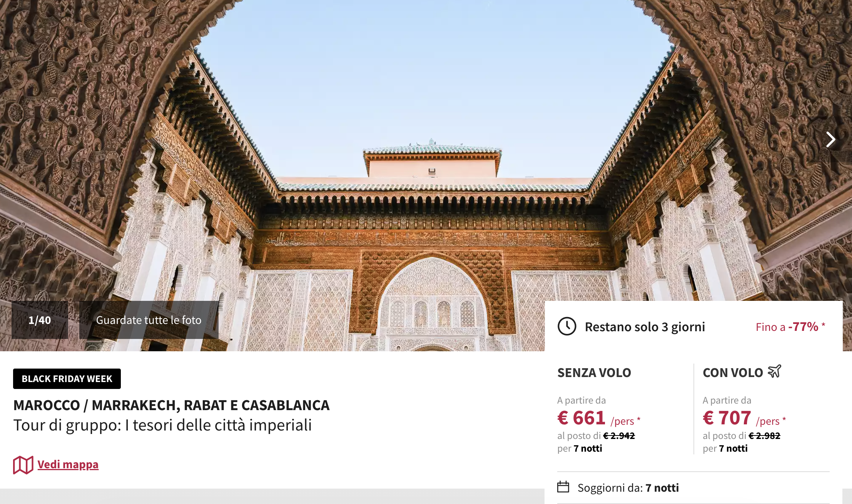Open the Vedi mappa link

click(68, 464)
